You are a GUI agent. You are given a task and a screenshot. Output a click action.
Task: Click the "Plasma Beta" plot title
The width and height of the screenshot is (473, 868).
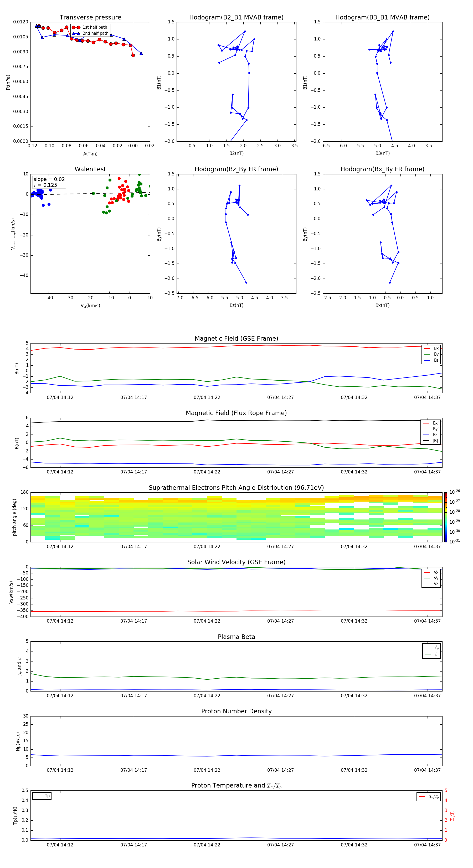click(236, 637)
